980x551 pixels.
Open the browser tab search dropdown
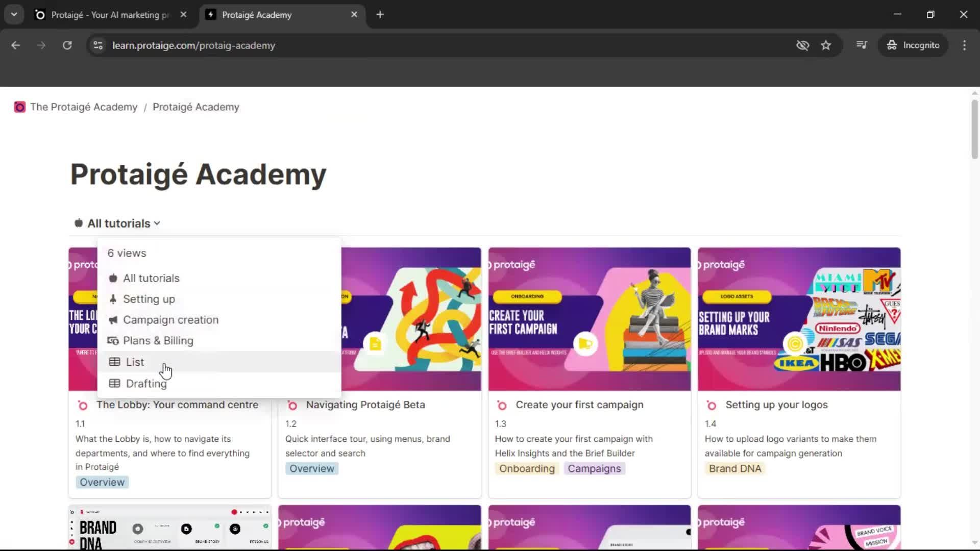click(x=14, y=14)
